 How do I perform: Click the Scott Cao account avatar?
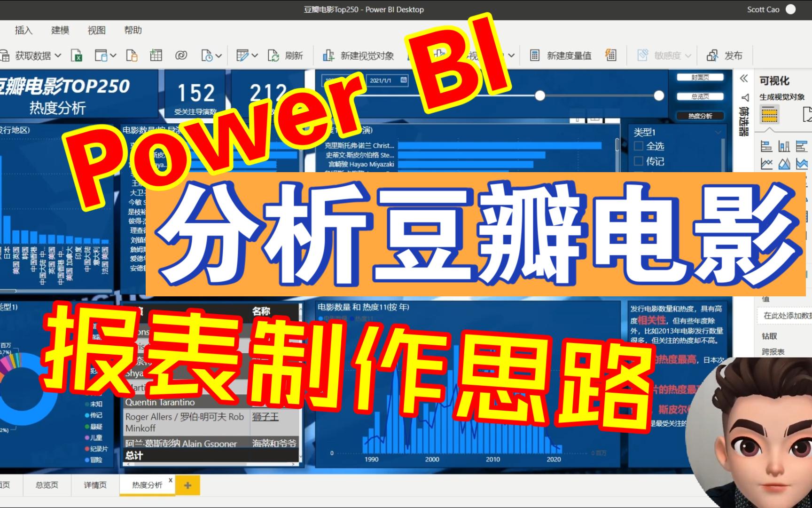791,9
